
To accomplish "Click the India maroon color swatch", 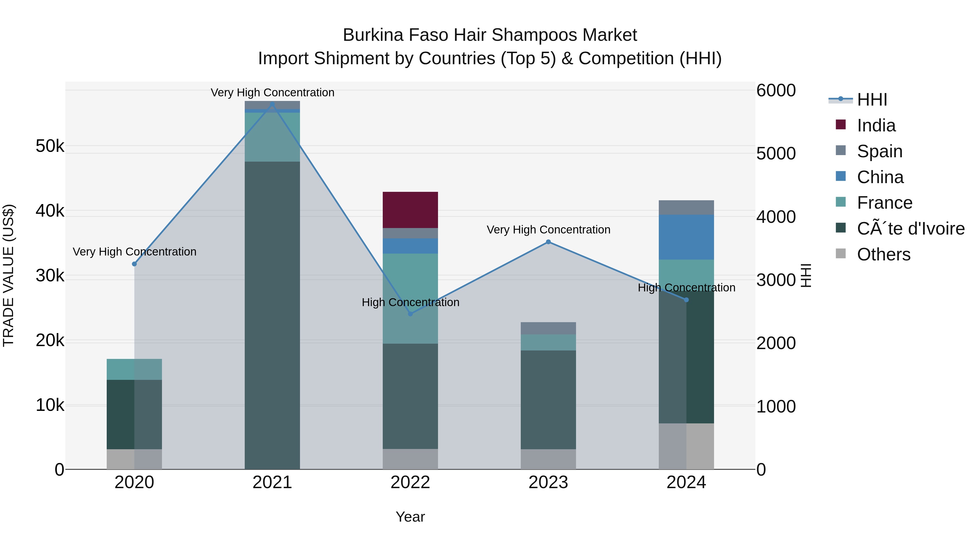I will pyautogui.click(x=841, y=125).
